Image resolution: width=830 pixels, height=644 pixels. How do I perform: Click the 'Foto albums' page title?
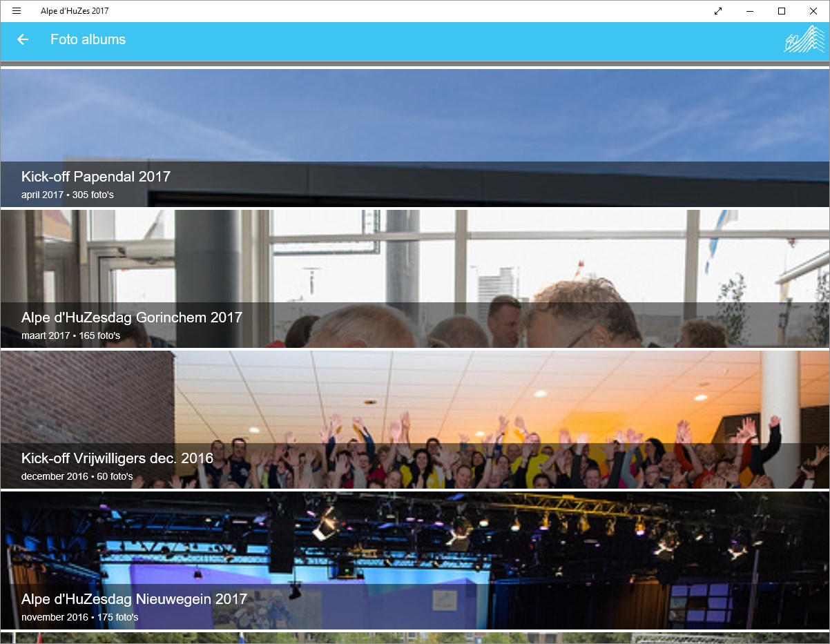[x=88, y=39]
